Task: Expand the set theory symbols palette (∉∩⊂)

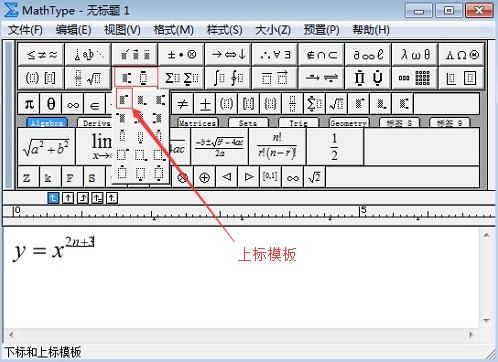Action: [322, 54]
